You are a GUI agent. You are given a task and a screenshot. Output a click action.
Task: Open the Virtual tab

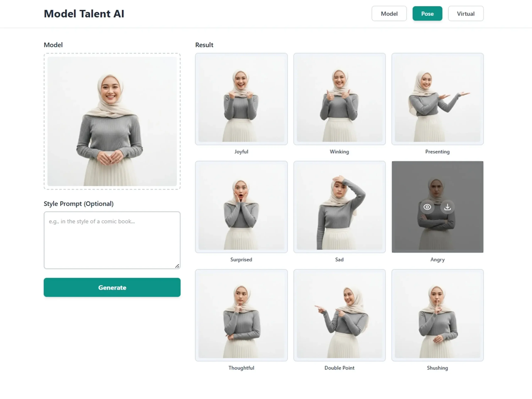pyautogui.click(x=466, y=14)
